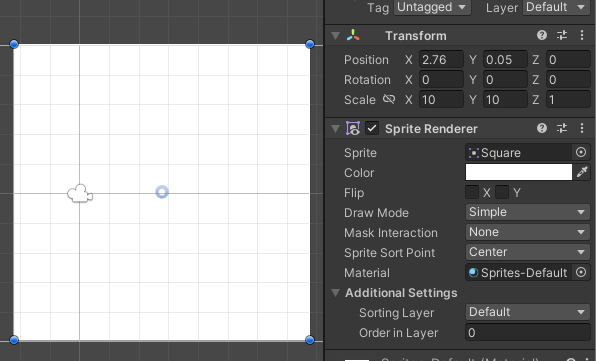The height and width of the screenshot is (361, 596).
Task: Click the Sprite Renderer component icon
Action: [353, 128]
